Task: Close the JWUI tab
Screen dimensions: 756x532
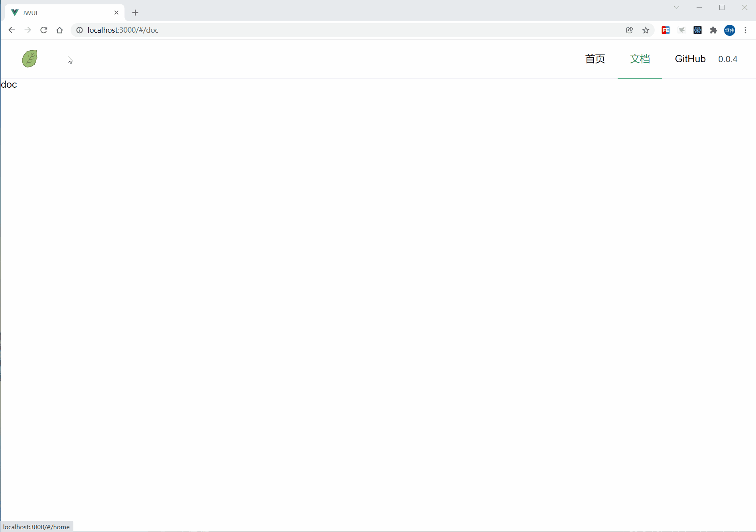Action: pyautogui.click(x=116, y=12)
